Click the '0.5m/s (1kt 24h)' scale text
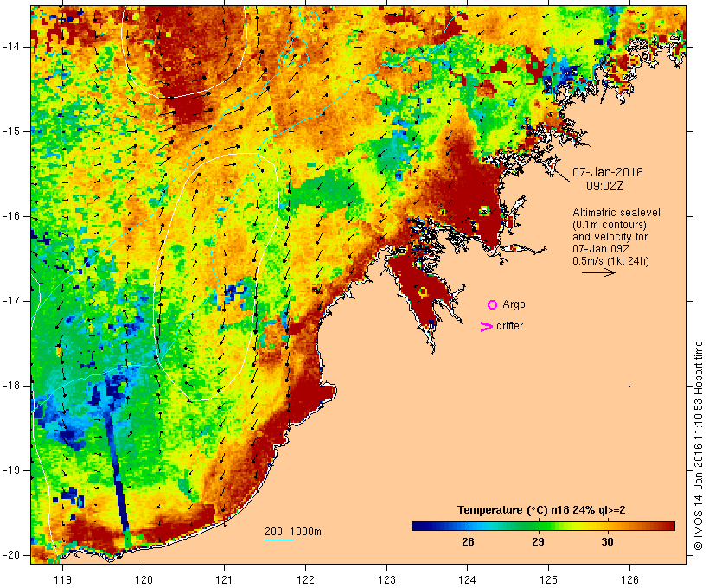709x588 pixels. click(610, 261)
